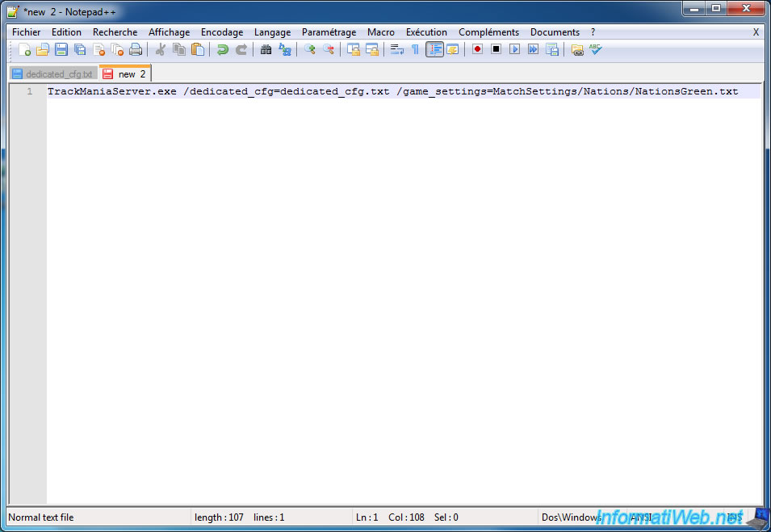Click the Replace toolbar icon
This screenshot has width=771, height=532.
(x=285, y=49)
